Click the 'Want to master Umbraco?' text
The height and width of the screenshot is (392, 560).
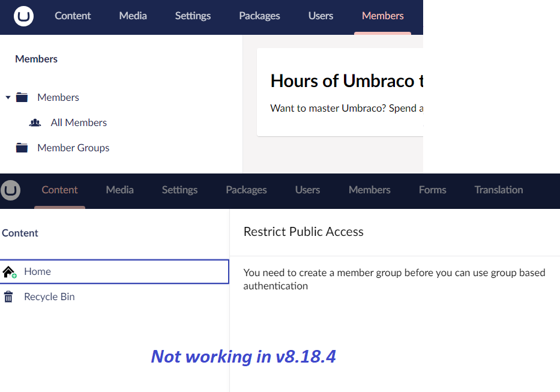[x=347, y=108]
